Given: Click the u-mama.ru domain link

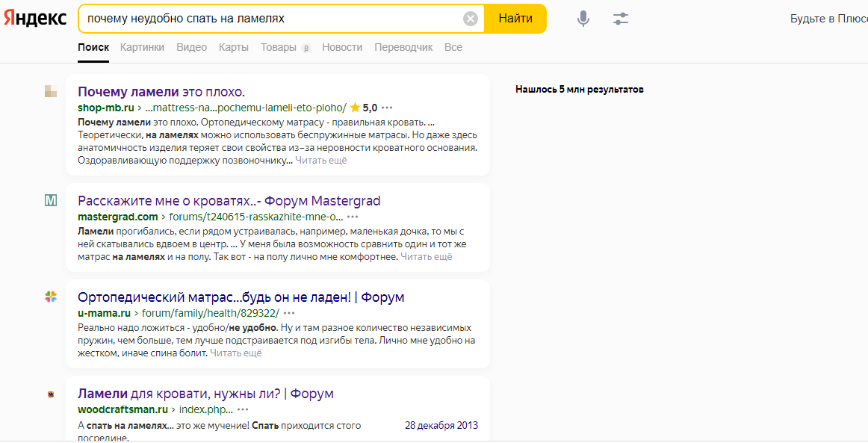Looking at the screenshot, I should click(104, 313).
